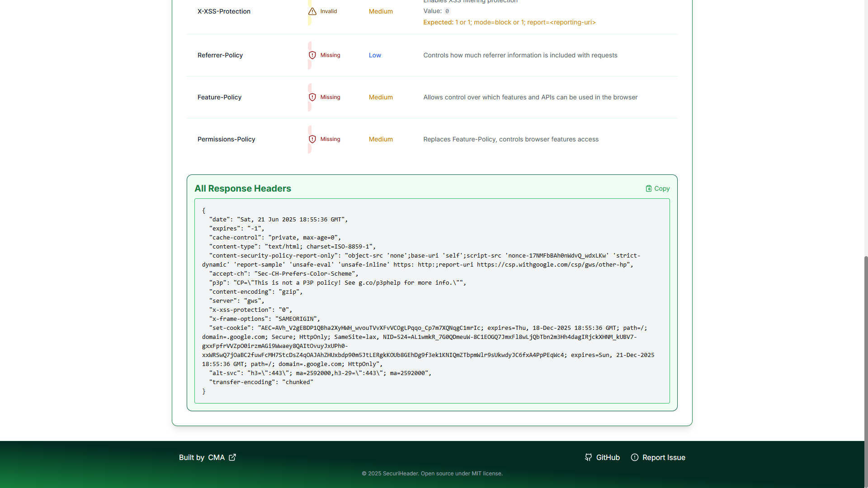Click the Value 0 badge
This screenshot has height=488, width=868.
pos(447,11)
